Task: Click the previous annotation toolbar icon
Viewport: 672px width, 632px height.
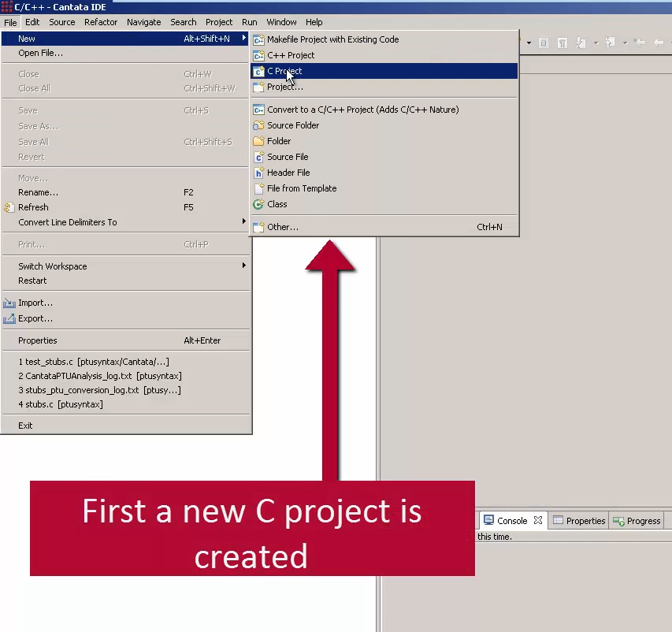Action: pyautogui.click(x=610, y=43)
